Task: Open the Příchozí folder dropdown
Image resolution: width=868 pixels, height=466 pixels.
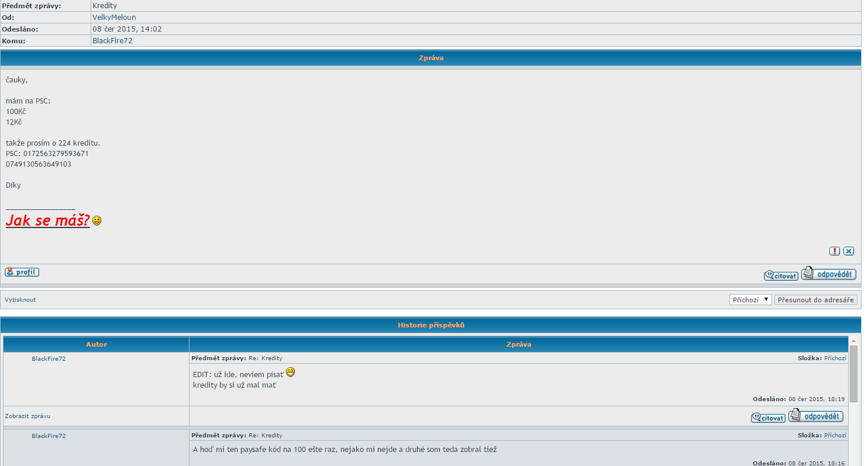Action: pos(750,299)
